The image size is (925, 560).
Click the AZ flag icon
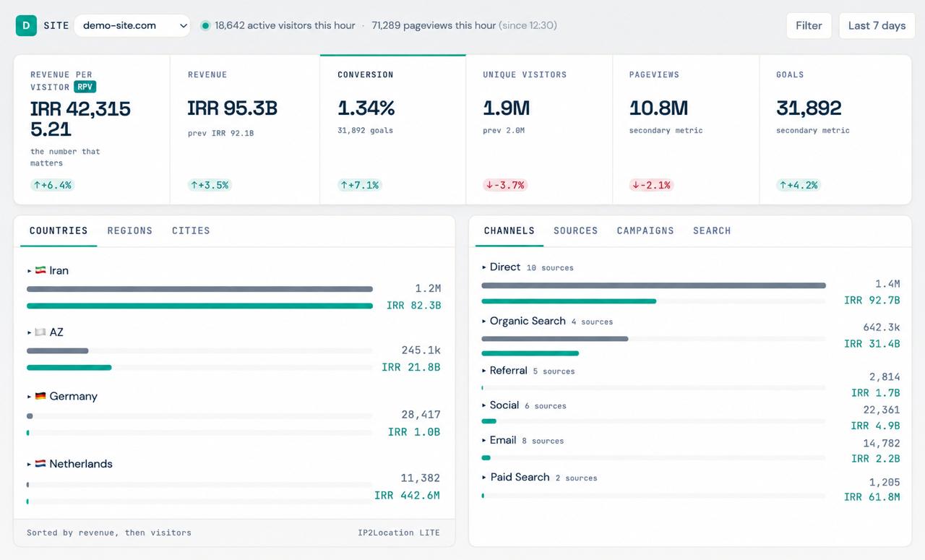[x=40, y=332]
